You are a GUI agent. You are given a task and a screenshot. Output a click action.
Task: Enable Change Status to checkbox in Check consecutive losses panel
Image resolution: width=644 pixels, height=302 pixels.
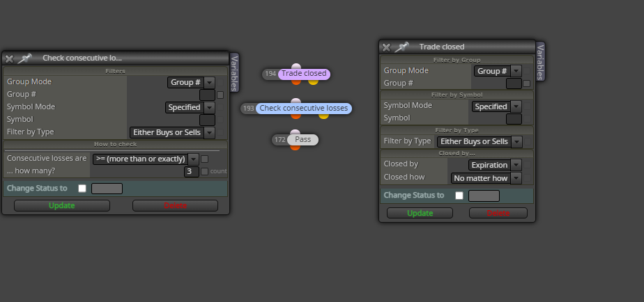pos(82,189)
